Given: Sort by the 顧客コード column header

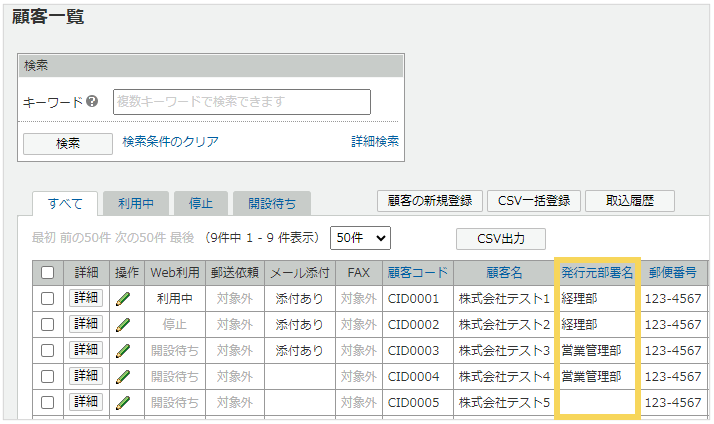Looking at the screenshot, I should [x=417, y=272].
